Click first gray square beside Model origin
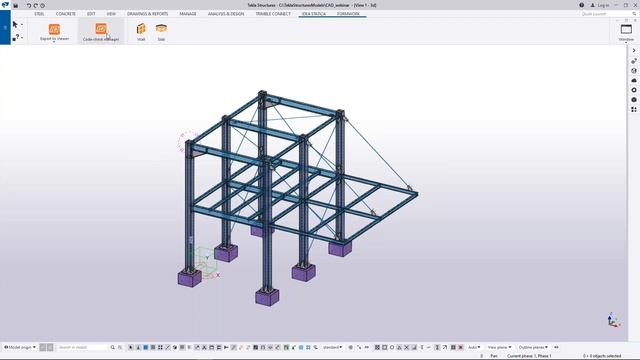Screen dimensions: 640x360 click(x=43, y=347)
